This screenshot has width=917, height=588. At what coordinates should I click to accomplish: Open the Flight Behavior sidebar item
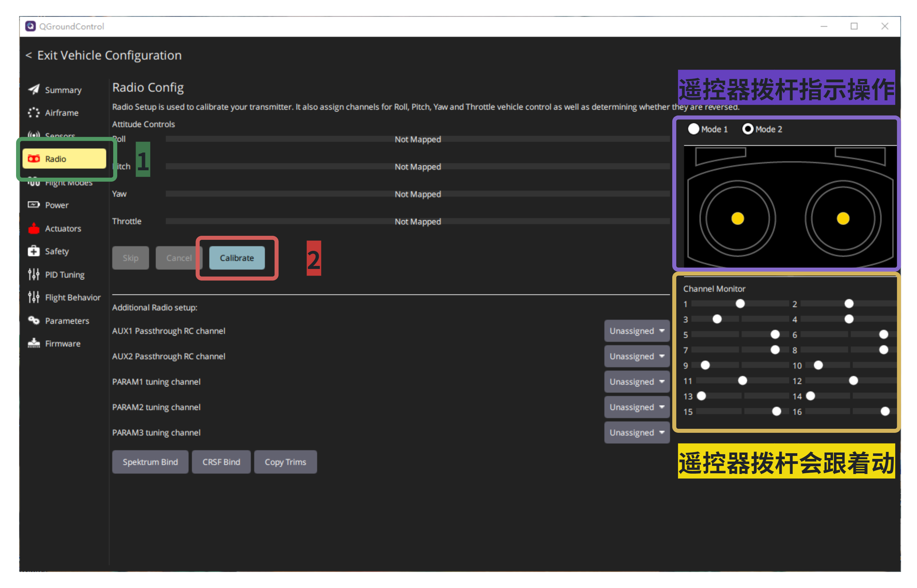pyautogui.click(x=64, y=297)
